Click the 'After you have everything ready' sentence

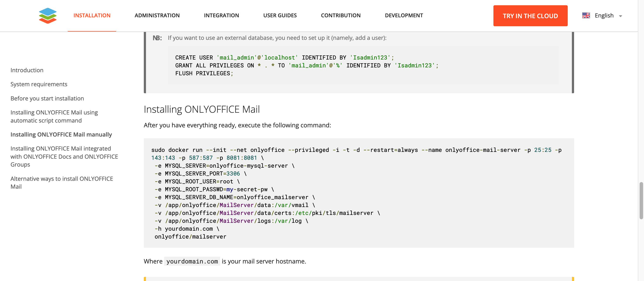click(x=237, y=125)
